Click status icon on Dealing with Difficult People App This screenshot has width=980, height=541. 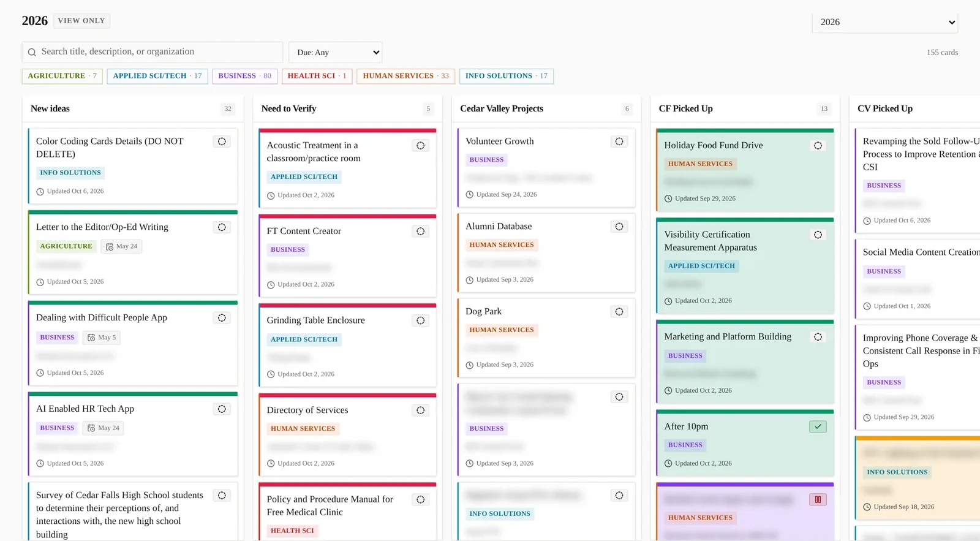point(222,318)
